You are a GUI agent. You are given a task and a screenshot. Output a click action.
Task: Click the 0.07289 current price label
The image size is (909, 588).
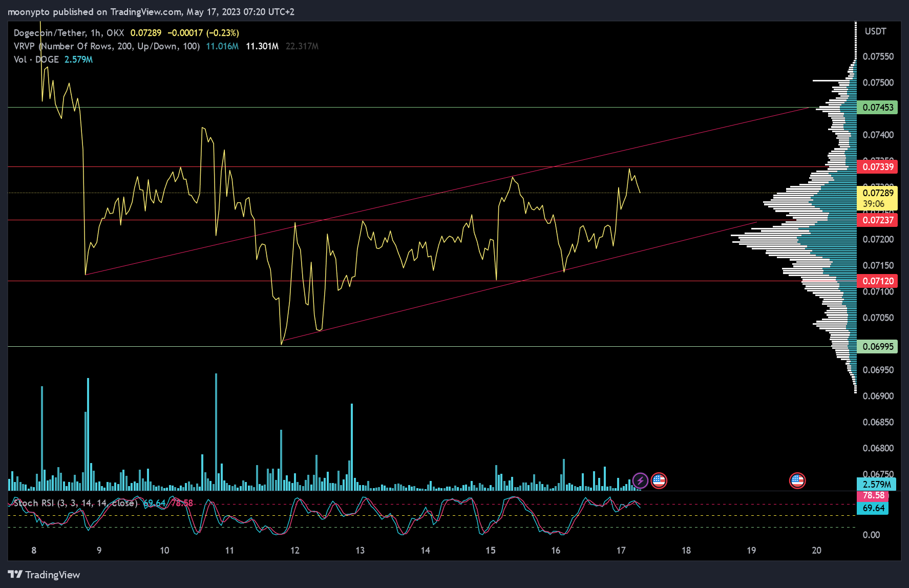point(877,198)
